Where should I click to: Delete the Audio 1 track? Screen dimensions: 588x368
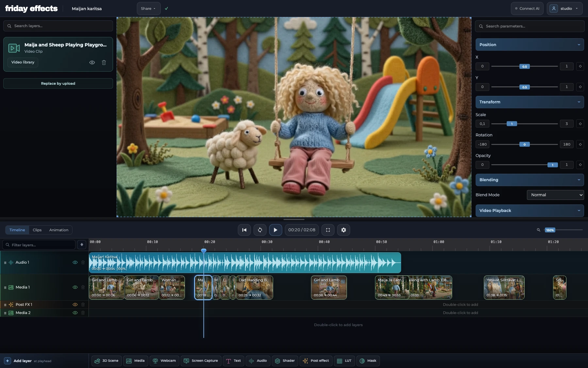(x=83, y=262)
